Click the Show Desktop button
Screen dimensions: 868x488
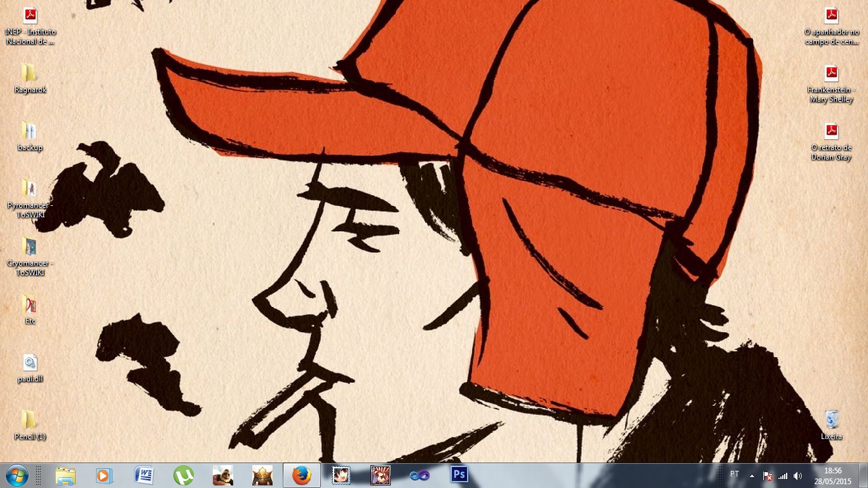863,475
